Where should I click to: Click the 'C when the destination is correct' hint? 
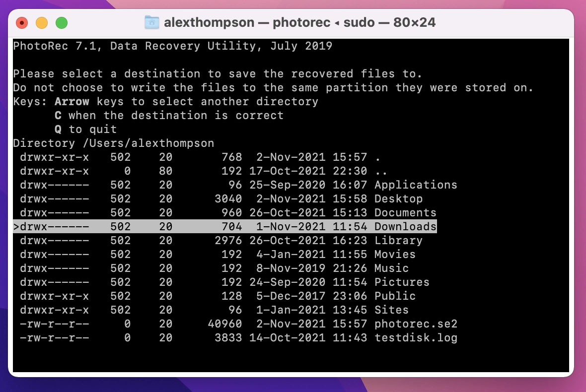tap(169, 115)
